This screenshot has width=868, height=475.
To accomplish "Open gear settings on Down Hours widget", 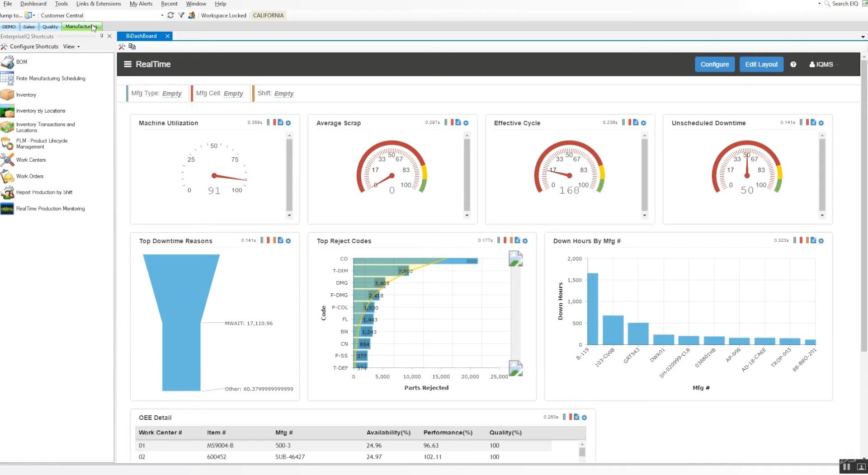I will coord(821,241).
